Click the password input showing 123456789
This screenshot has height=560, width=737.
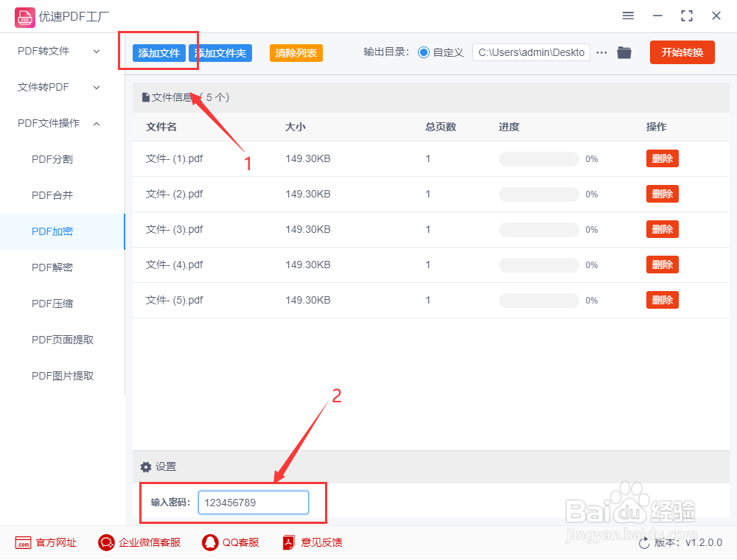pyautogui.click(x=253, y=503)
